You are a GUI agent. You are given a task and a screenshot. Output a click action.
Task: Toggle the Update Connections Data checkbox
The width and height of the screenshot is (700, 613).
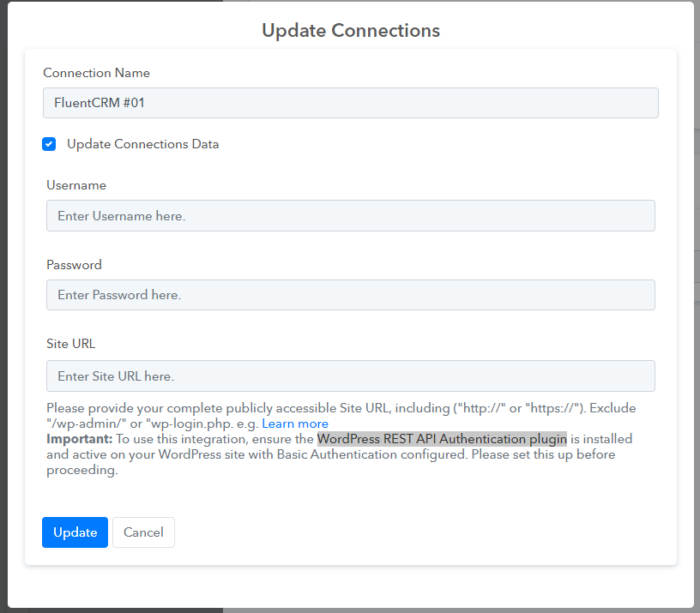point(49,144)
